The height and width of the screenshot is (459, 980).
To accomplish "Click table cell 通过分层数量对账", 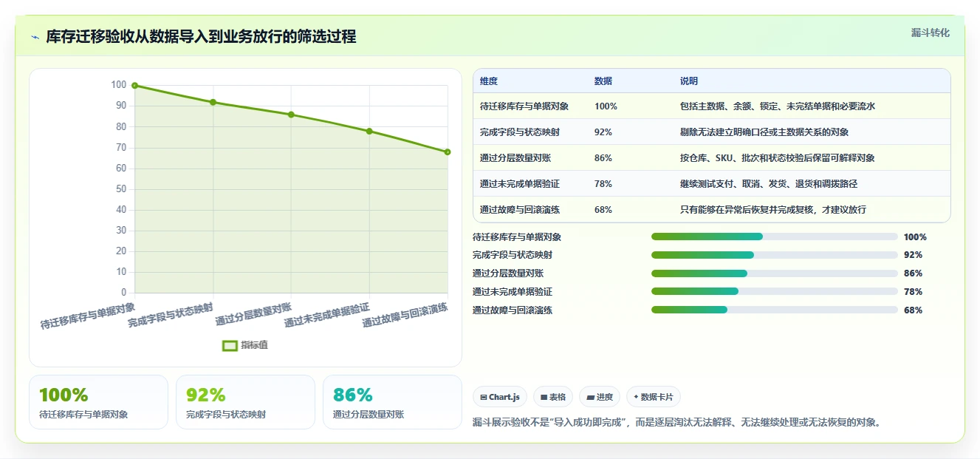I will [515, 158].
